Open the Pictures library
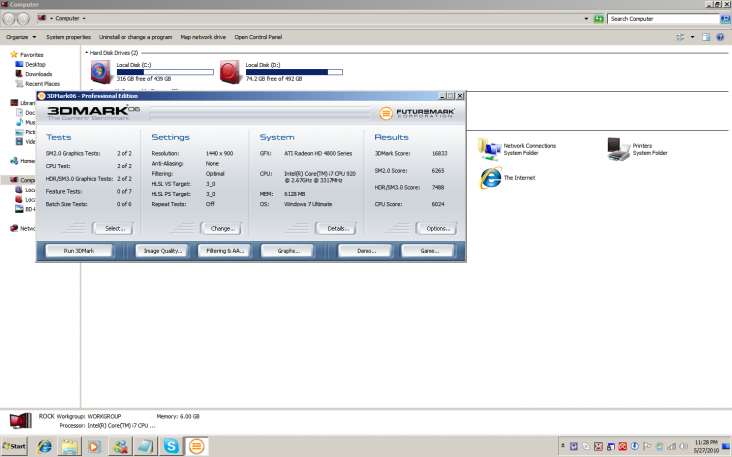 (x=26, y=132)
